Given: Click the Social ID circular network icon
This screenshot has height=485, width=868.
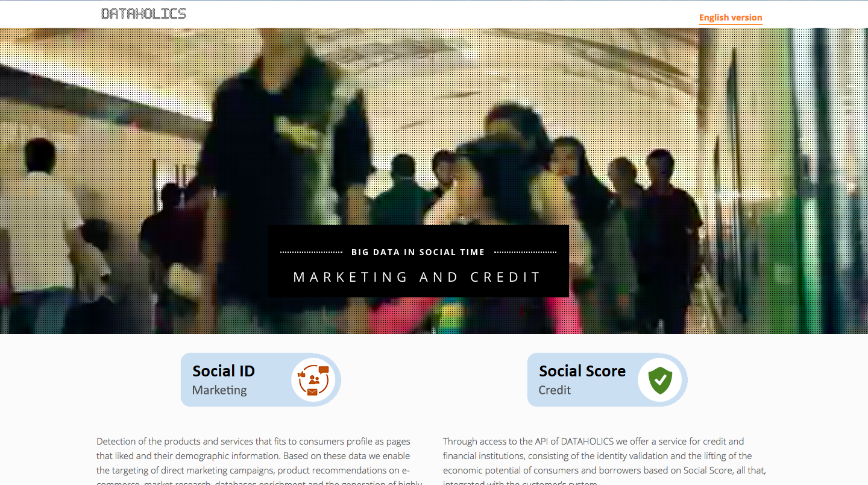Looking at the screenshot, I should point(313,380).
